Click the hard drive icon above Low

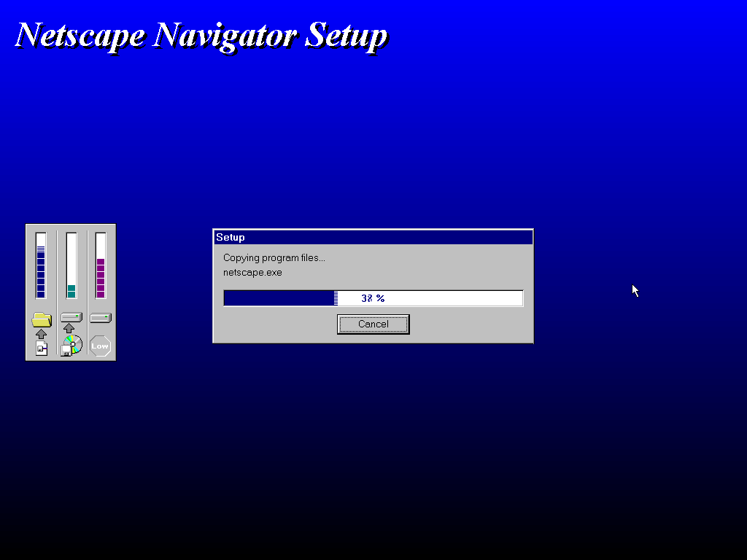[x=101, y=318]
